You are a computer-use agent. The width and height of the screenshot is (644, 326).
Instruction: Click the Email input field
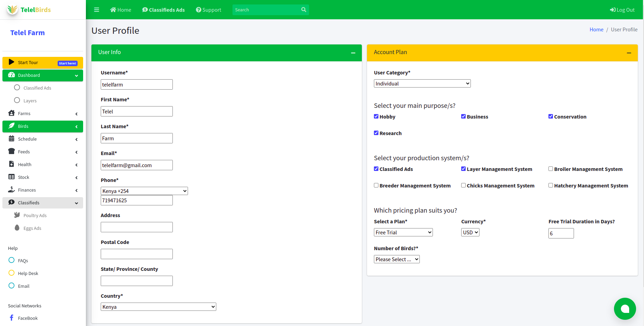coord(137,165)
